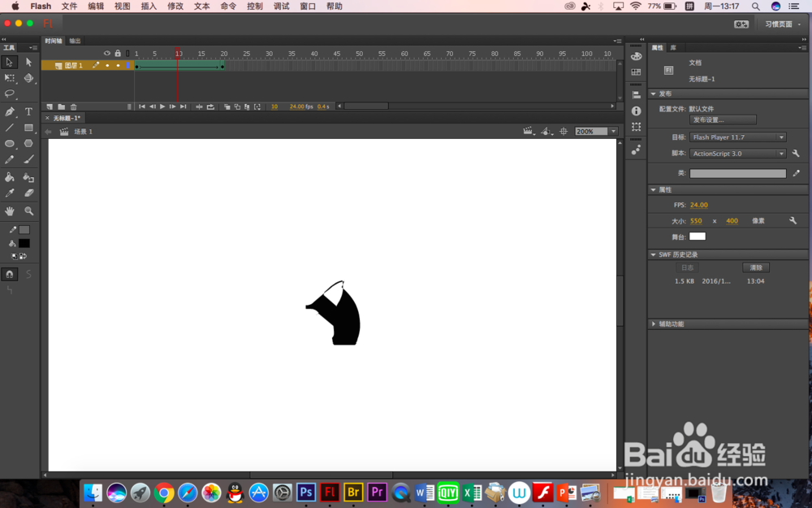Open the Edit Symbols dropdown
The height and width of the screenshot is (508, 812).
[546, 132]
